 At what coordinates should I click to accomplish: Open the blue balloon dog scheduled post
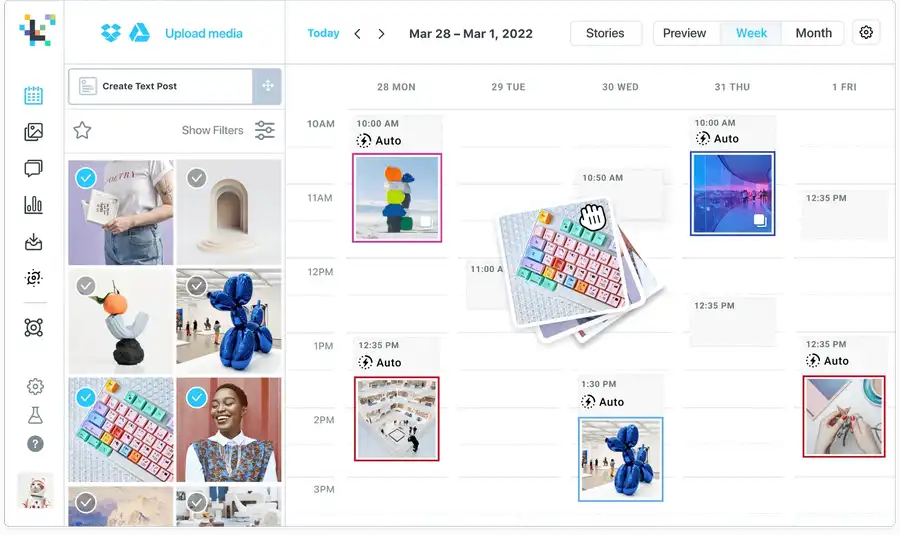(620, 459)
